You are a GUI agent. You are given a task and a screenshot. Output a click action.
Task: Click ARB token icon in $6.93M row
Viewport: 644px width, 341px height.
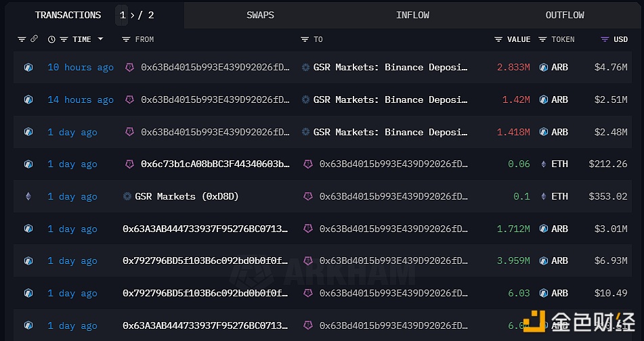tap(544, 261)
